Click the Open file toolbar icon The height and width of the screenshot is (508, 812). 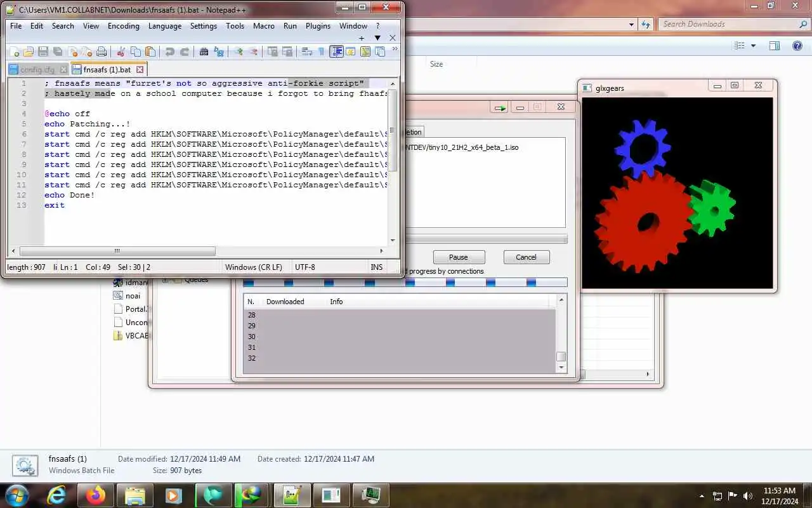tap(29, 52)
